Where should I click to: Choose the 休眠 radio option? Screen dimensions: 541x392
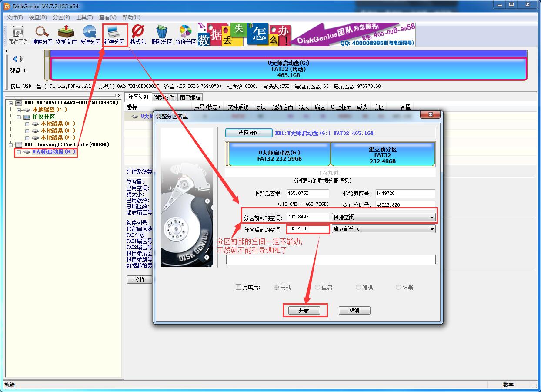click(x=398, y=287)
